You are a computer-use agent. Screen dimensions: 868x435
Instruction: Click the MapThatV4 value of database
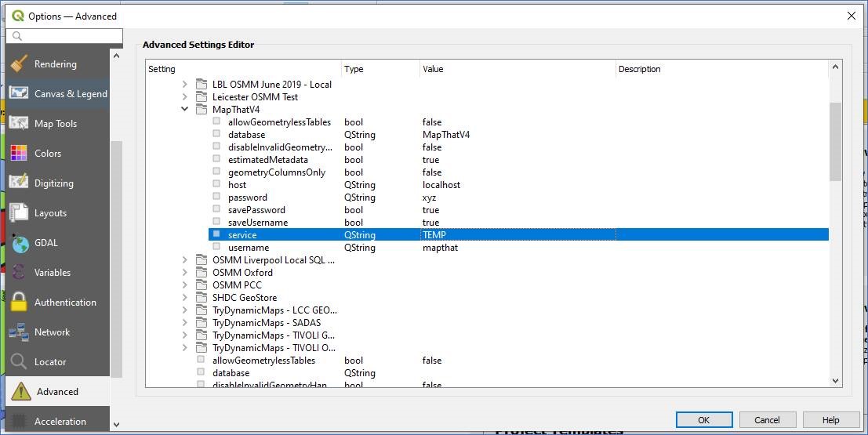(x=446, y=135)
